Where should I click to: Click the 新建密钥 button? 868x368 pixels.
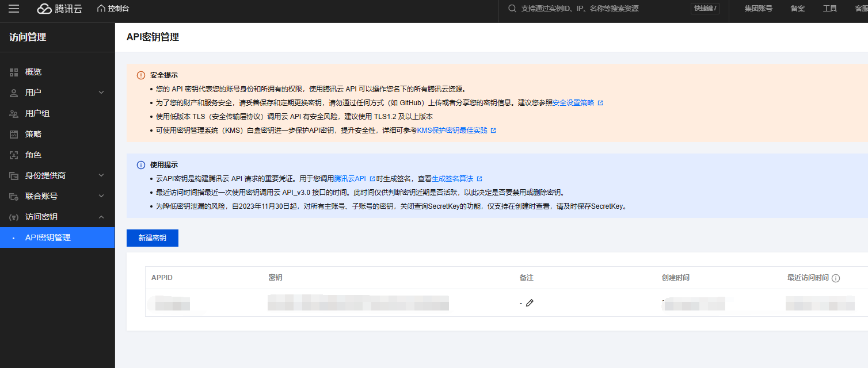click(152, 237)
